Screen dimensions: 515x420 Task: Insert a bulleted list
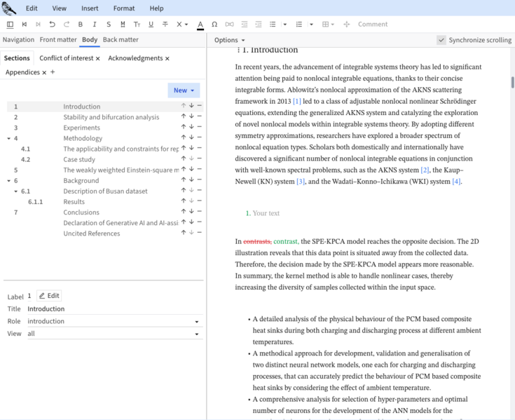point(273,25)
